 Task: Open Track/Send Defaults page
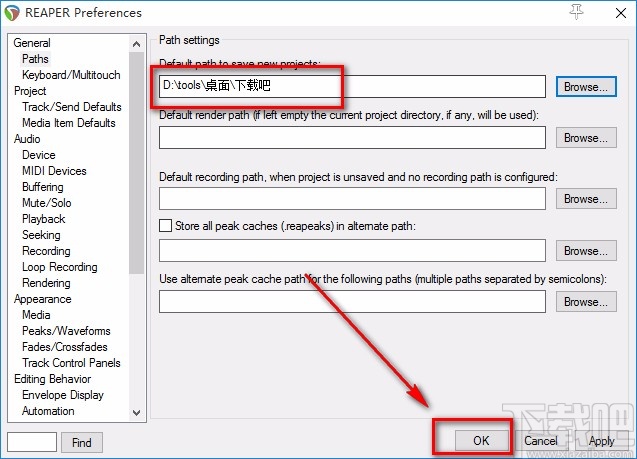[x=72, y=107]
